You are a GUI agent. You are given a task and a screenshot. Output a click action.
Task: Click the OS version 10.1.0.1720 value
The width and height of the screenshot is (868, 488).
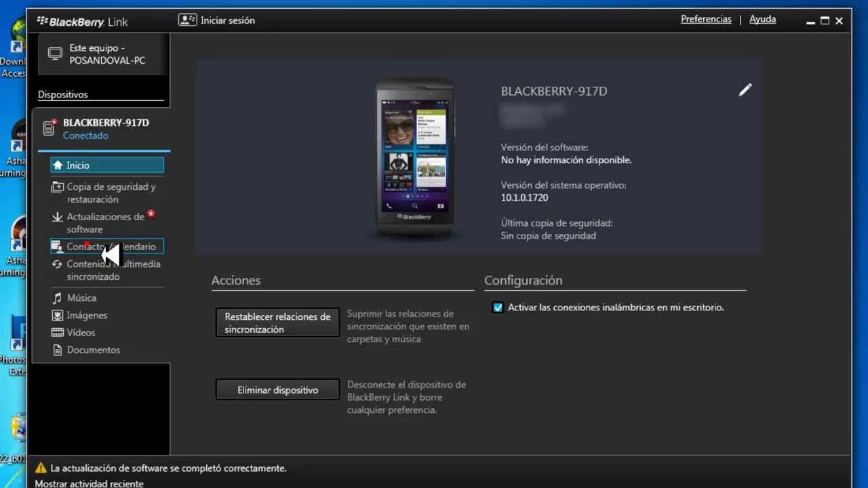coord(524,198)
